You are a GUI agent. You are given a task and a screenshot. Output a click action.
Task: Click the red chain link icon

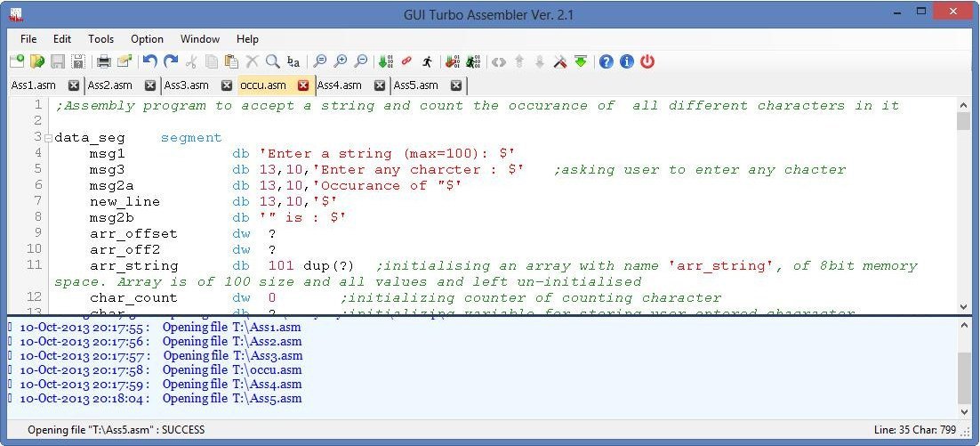tap(406, 61)
